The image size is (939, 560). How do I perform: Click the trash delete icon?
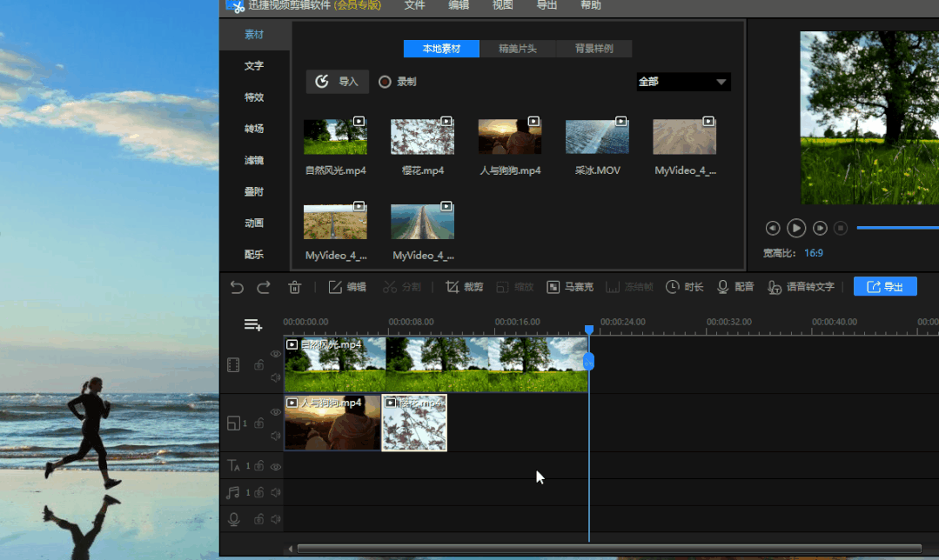coord(295,287)
